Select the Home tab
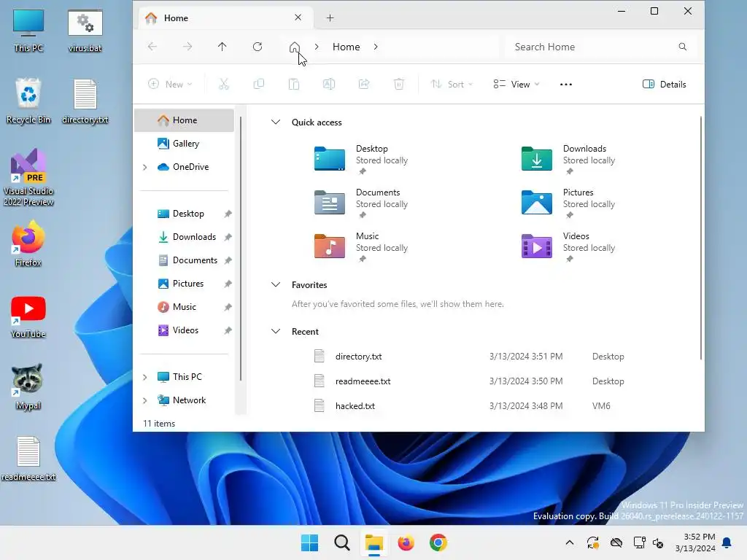The image size is (747, 560). pyautogui.click(x=226, y=17)
